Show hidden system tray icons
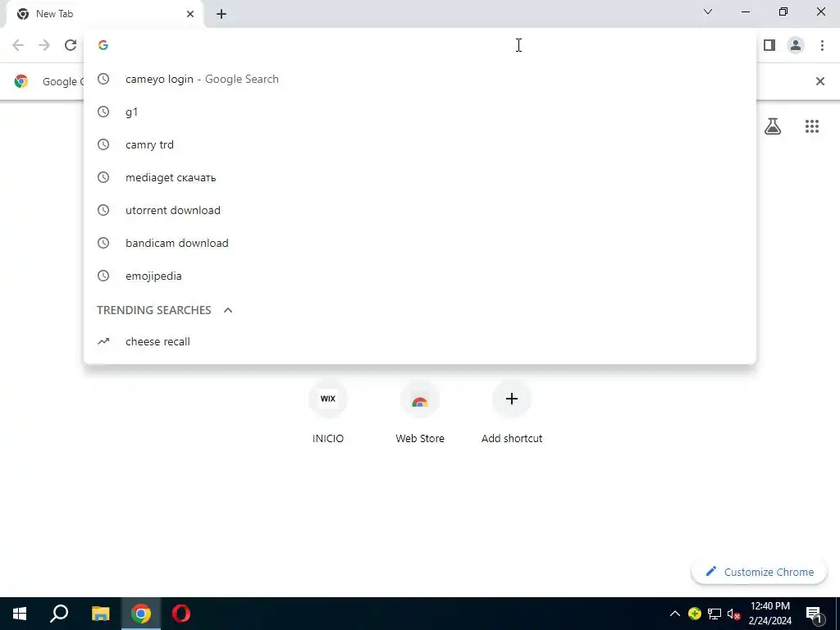The width and height of the screenshot is (840, 630). click(x=674, y=614)
